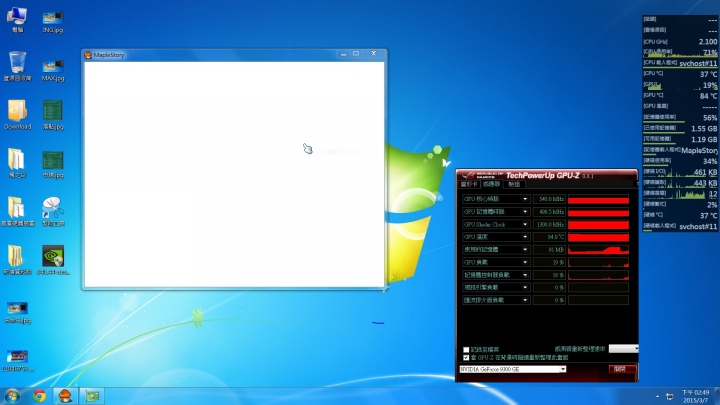Select the ING.jpg desktop file
The image size is (720, 405).
53,22
